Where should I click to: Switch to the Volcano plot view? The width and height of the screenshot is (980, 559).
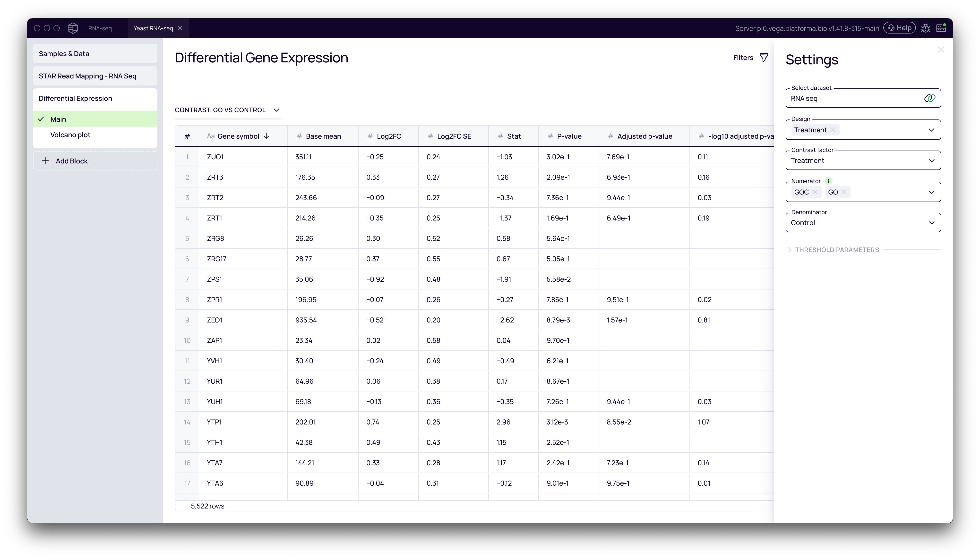70,135
